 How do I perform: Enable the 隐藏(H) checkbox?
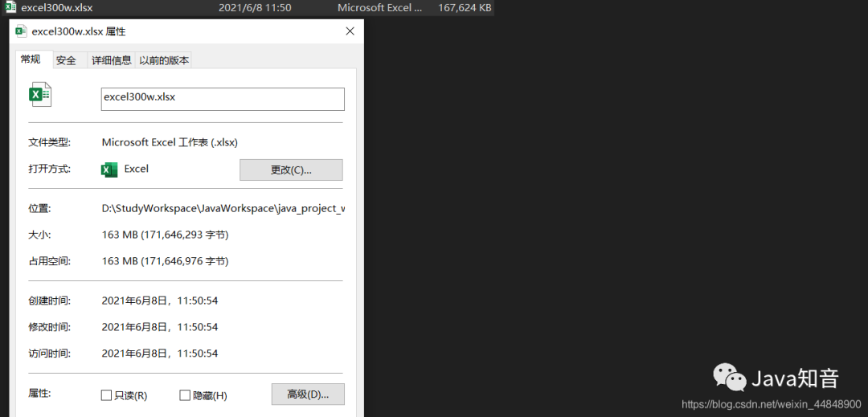pos(185,395)
